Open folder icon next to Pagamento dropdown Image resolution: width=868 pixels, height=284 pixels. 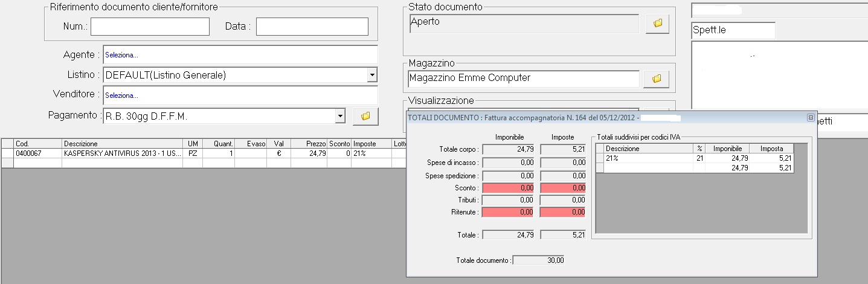(x=365, y=116)
